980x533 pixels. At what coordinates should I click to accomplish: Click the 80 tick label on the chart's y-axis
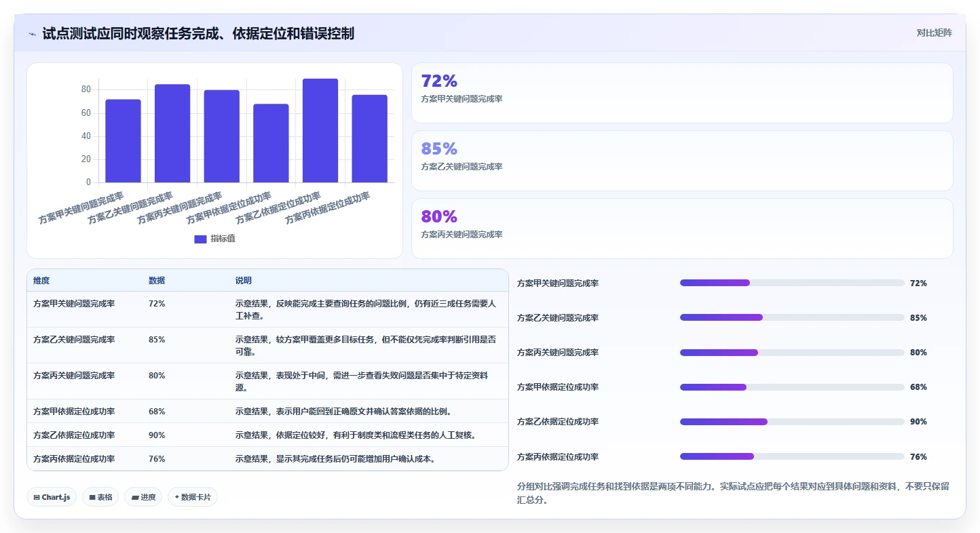86,90
